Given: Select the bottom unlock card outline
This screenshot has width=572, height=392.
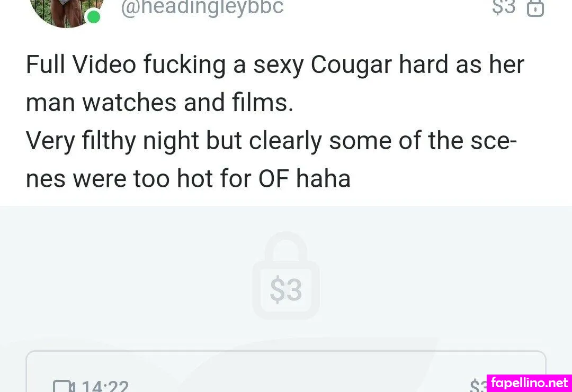Looking at the screenshot, I should pyautogui.click(x=286, y=371).
